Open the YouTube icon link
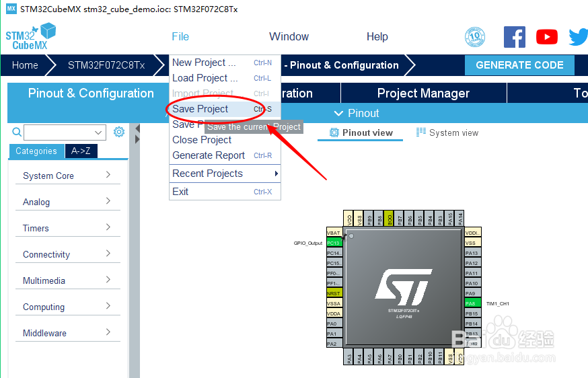This screenshot has height=378, width=588. click(547, 37)
